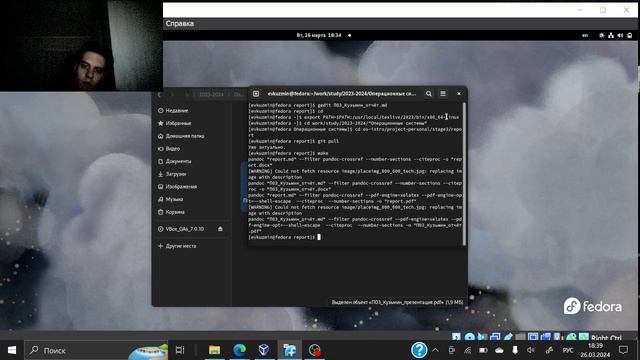
Task: Open Windows Task View
Action: 180,350
